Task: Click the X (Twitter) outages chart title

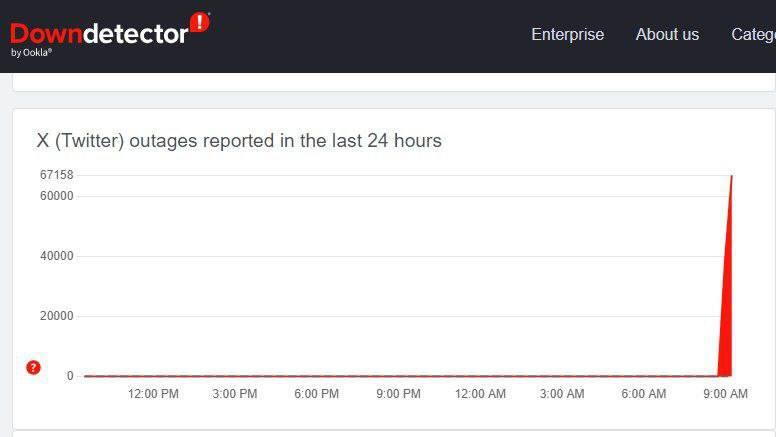Action: point(239,141)
